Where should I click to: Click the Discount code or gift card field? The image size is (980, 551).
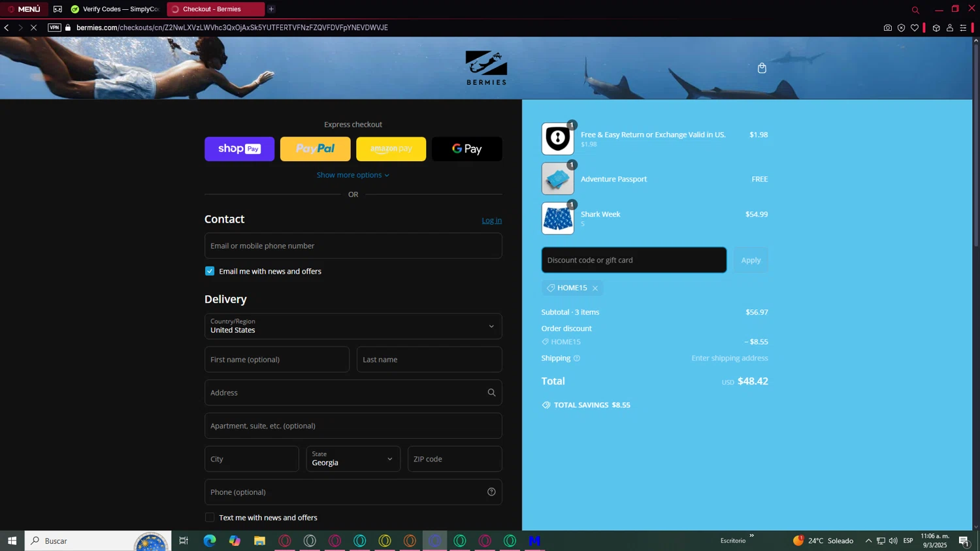[634, 260]
